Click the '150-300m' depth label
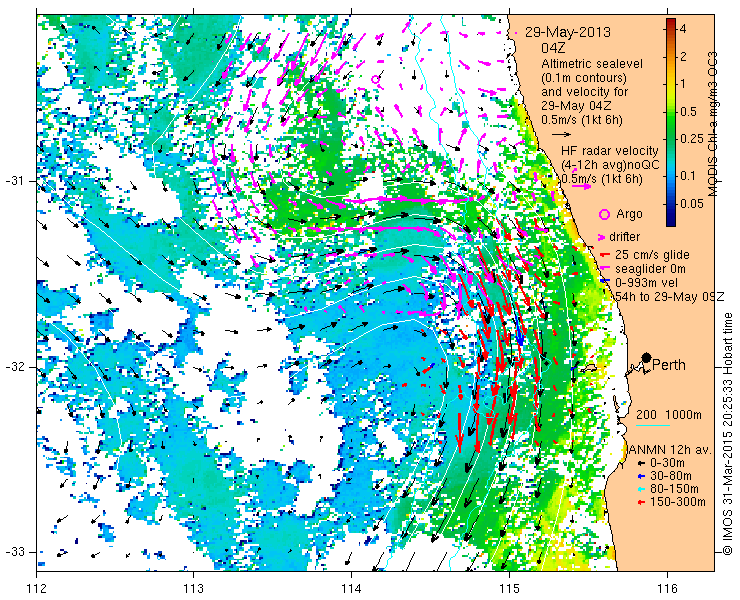The width and height of the screenshot is (740, 600). tap(678, 502)
